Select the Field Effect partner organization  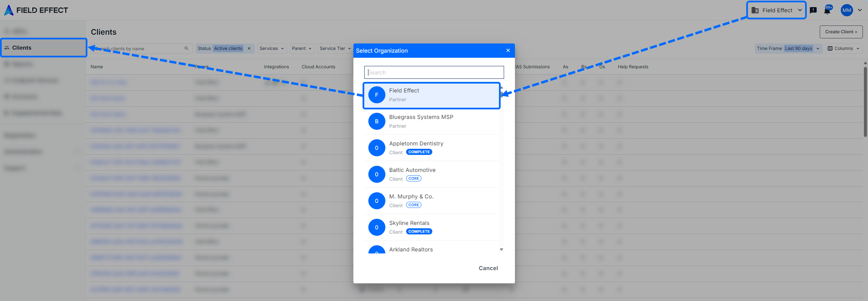pos(432,95)
